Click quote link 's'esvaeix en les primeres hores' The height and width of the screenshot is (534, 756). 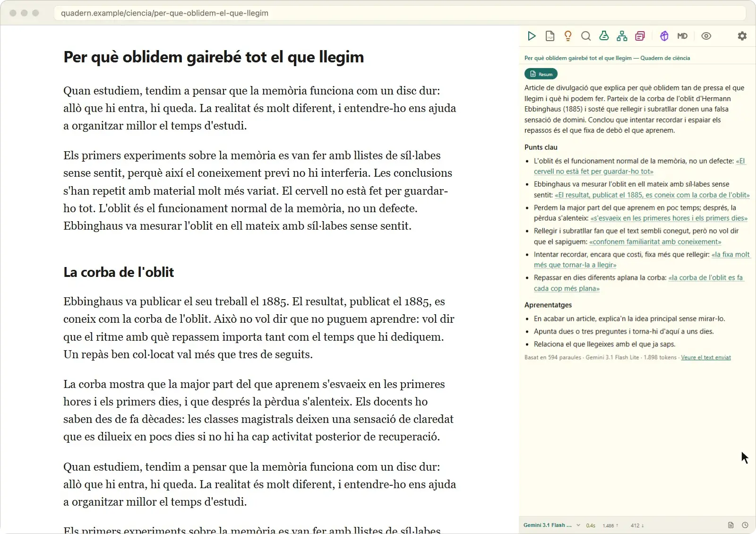pyautogui.click(x=669, y=218)
